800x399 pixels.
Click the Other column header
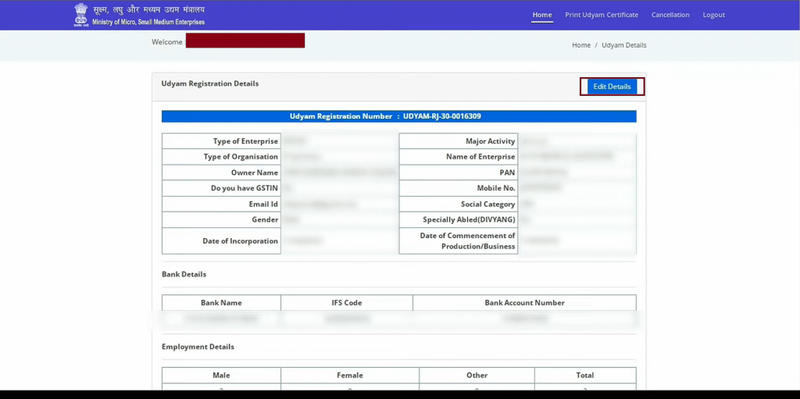pyautogui.click(x=477, y=375)
